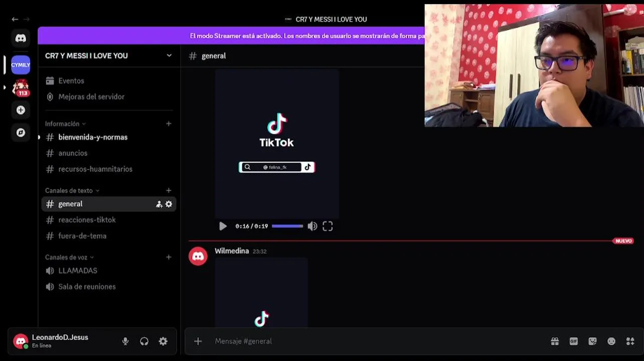The height and width of the screenshot is (361, 644).
Task: Click the TikTok video thumbnail
Action: (x=277, y=143)
